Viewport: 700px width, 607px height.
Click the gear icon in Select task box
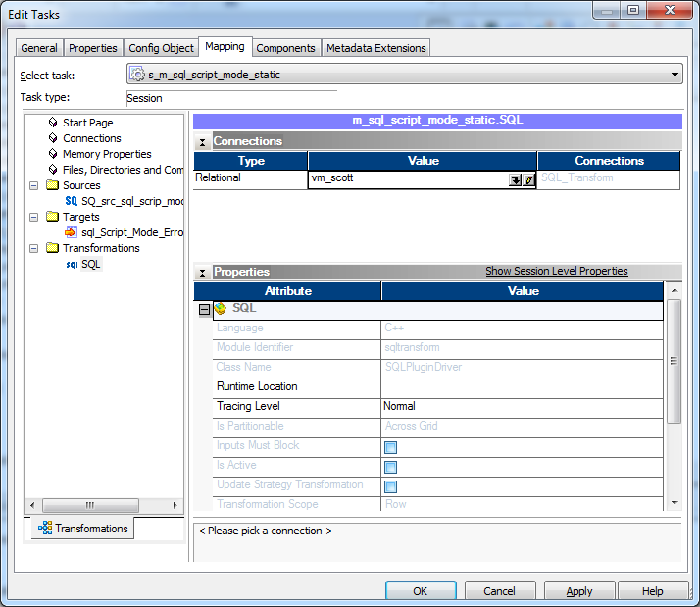coord(137,75)
